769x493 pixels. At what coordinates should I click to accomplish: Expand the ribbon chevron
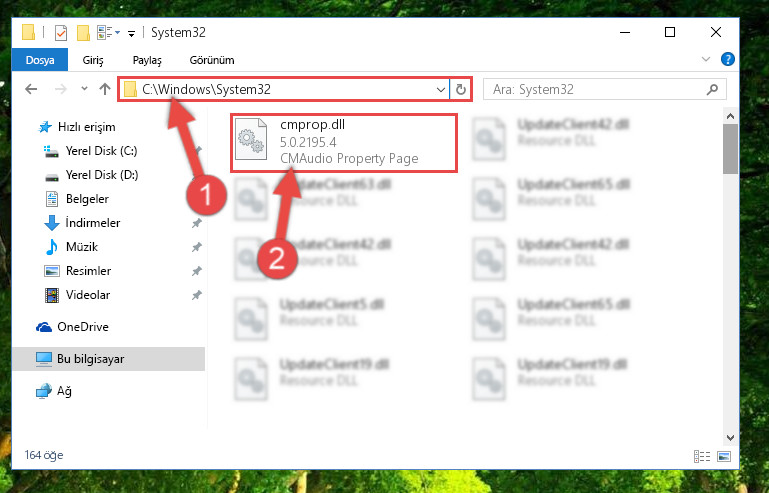click(706, 59)
